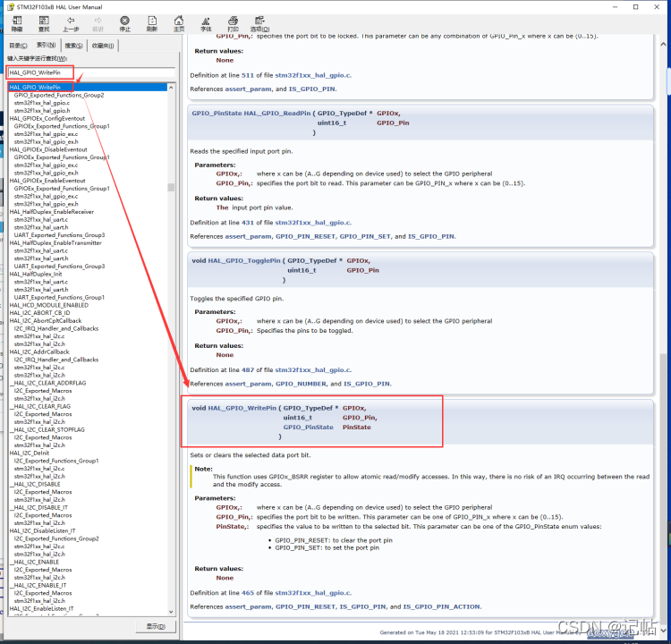Open HAL_GPIO_WritePin function header link
This screenshot has width=671, height=644.
(x=242, y=408)
